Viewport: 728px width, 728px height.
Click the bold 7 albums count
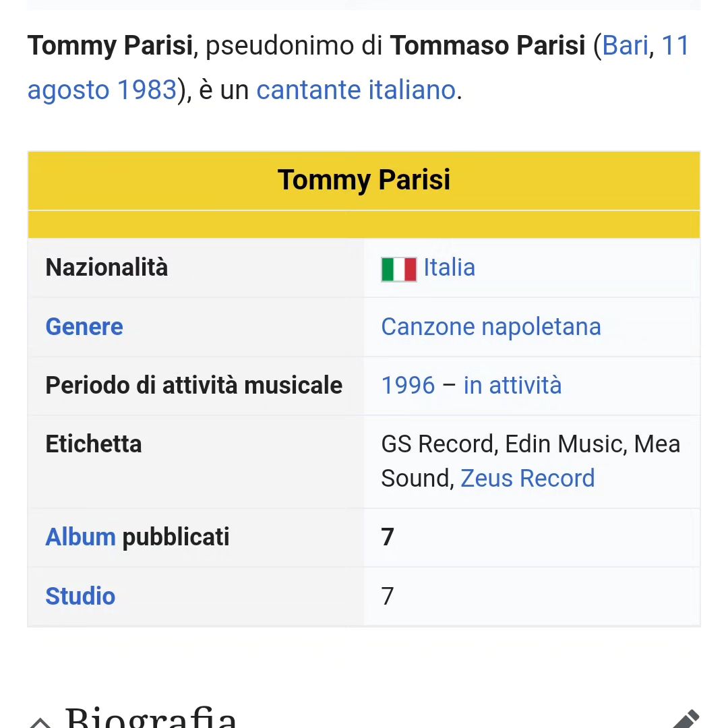click(388, 537)
